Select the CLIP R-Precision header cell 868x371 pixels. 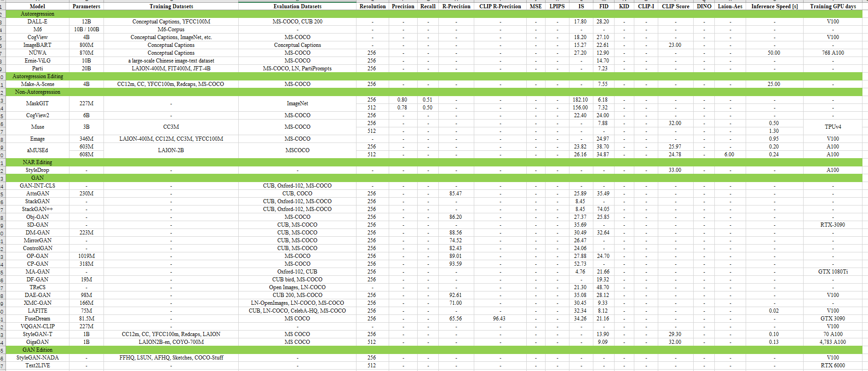[500, 6]
